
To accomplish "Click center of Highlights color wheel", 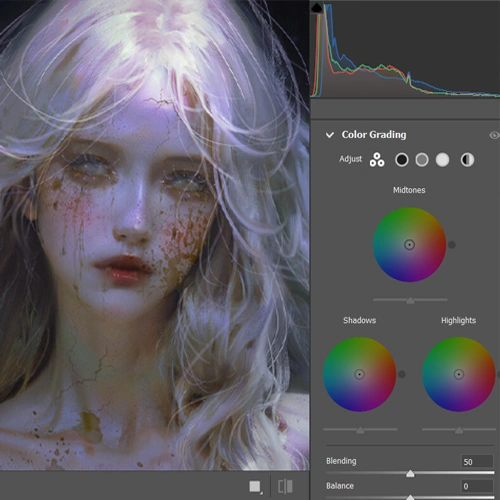I will click(459, 374).
